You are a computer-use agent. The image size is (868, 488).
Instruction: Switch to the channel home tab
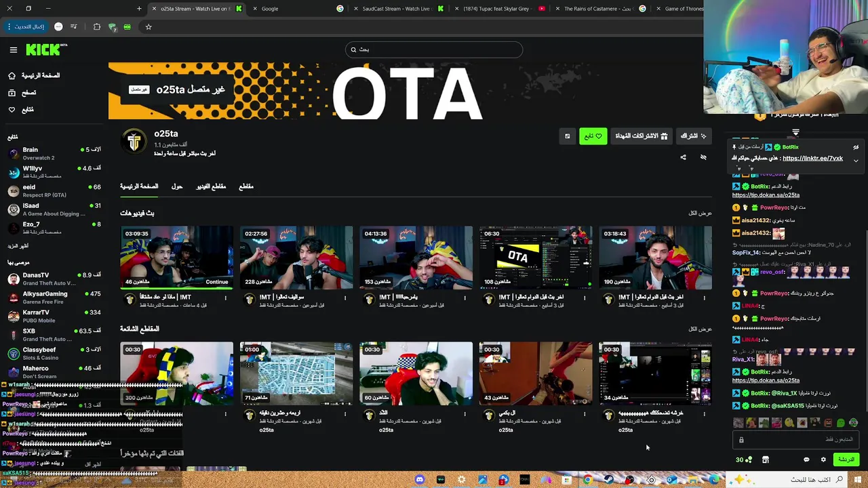pyautogui.click(x=139, y=186)
